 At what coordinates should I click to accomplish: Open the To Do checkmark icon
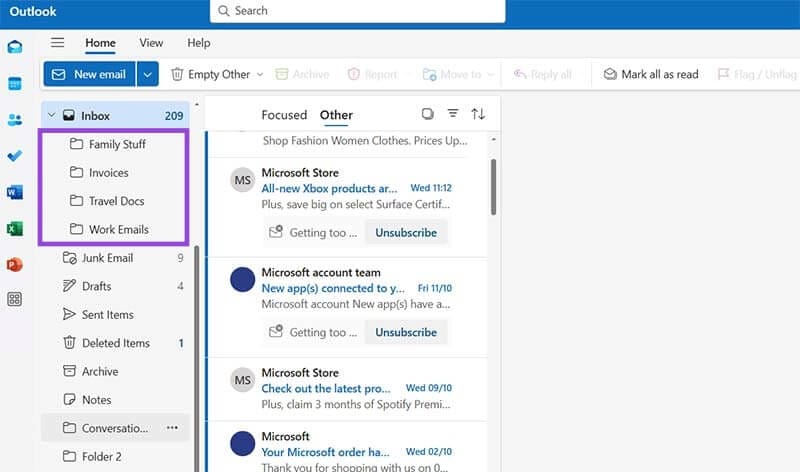(15, 156)
